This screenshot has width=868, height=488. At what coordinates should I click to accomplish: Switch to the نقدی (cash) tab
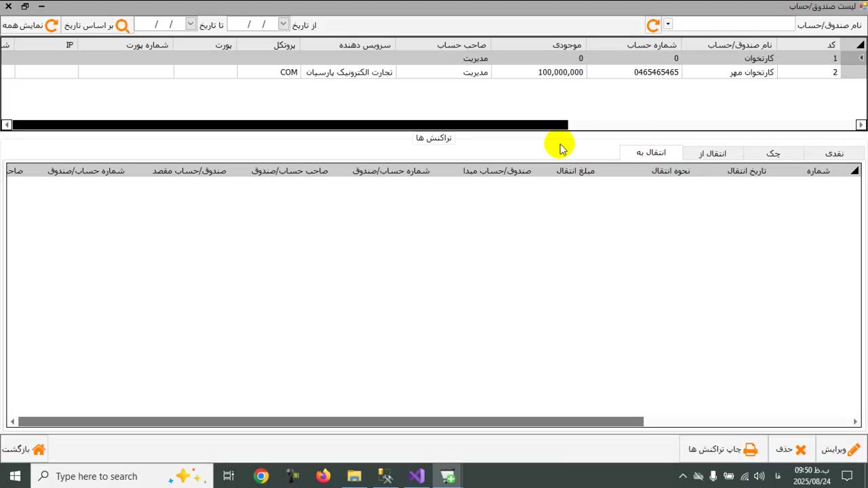[x=834, y=153]
